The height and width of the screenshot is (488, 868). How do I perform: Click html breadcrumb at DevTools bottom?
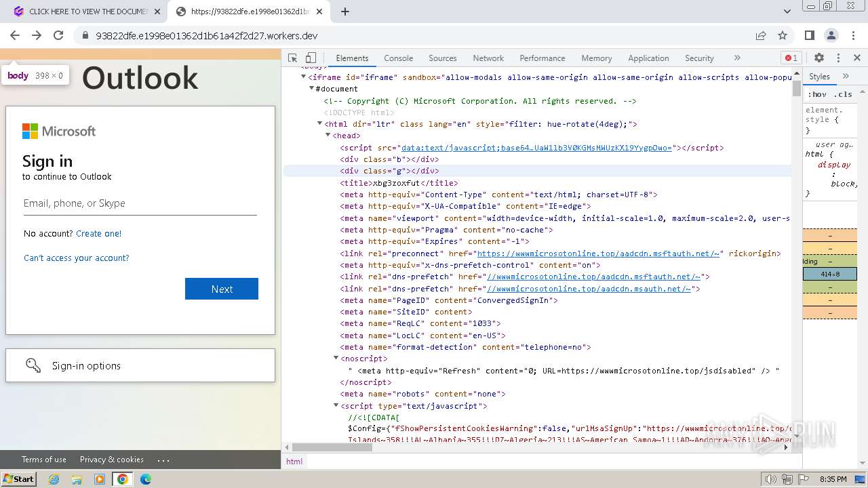click(294, 461)
